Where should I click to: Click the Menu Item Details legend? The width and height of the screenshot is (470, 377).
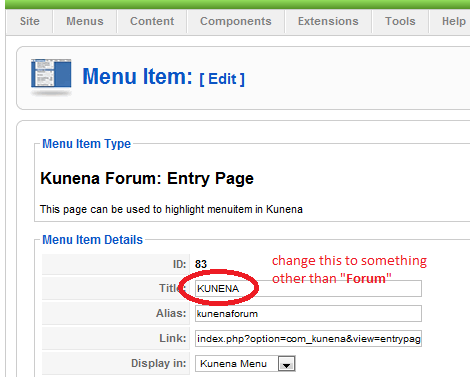point(93,240)
